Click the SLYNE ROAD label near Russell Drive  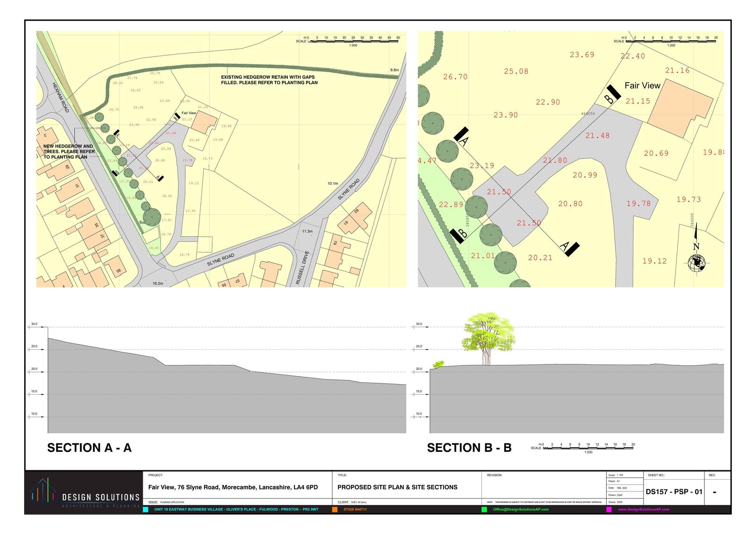coord(220,259)
